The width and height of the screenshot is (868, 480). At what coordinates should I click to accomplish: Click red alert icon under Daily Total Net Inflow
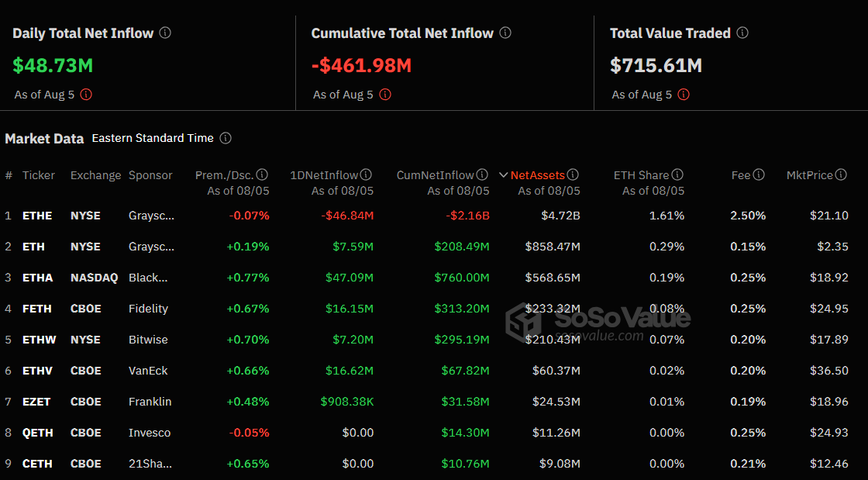coord(86,94)
